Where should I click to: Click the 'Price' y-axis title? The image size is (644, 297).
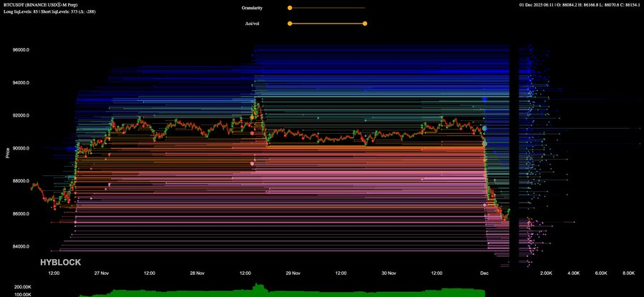point(8,154)
